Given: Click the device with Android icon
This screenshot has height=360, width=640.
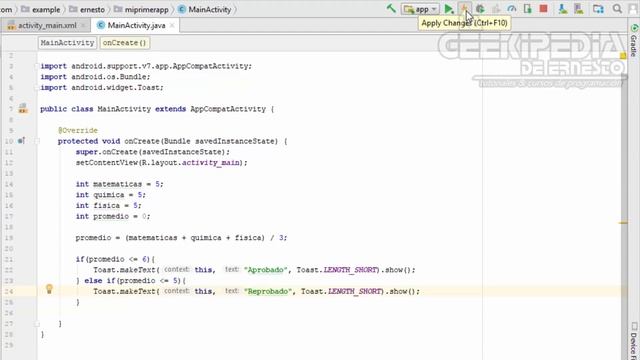Looking at the screenshot, I should pos(527,9).
